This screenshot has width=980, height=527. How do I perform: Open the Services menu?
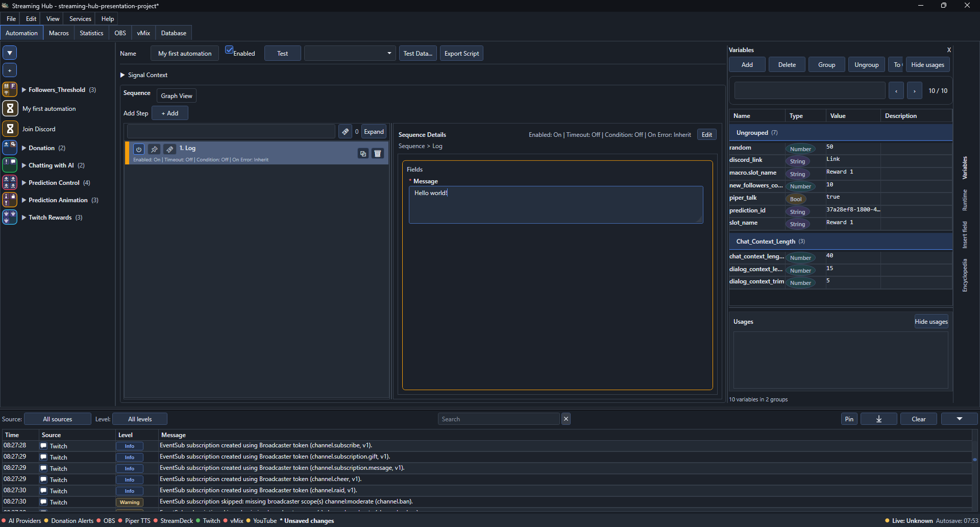[x=80, y=18]
